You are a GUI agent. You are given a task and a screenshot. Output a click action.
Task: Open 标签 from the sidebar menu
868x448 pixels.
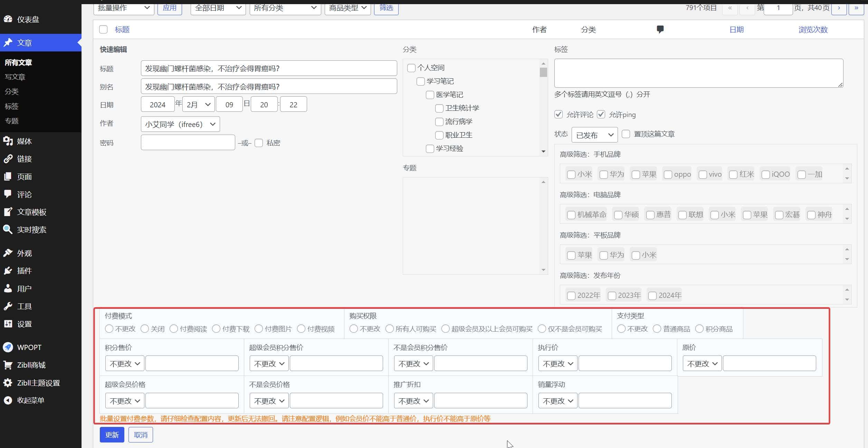pyautogui.click(x=11, y=106)
